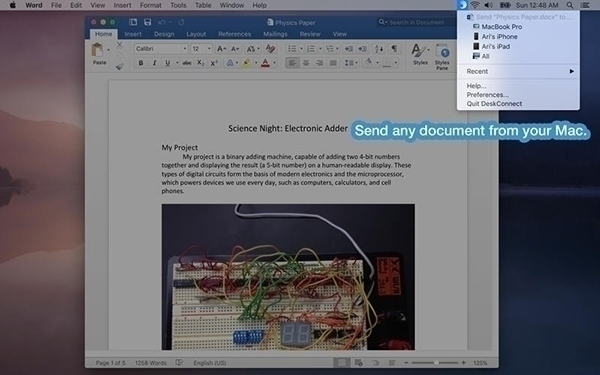The height and width of the screenshot is (375, 600).
Task: Switch to the Layout ribbon tab
Action: [x=196, y=34]
